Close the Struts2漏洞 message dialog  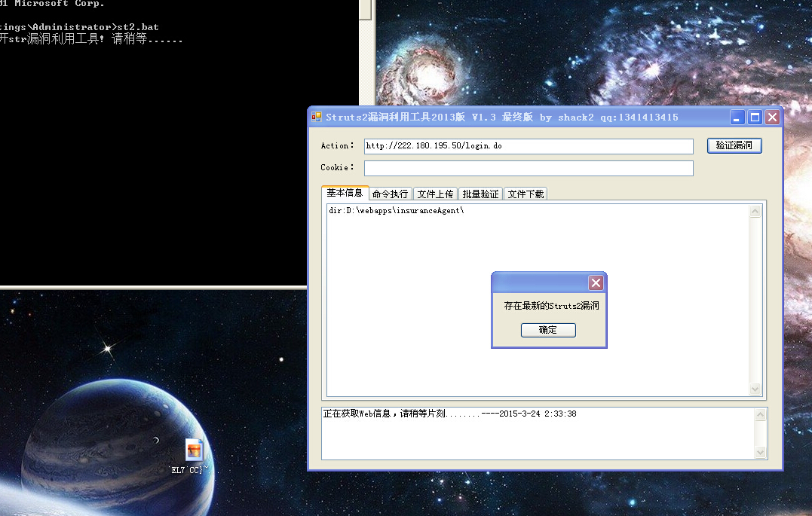click(596, 282)
